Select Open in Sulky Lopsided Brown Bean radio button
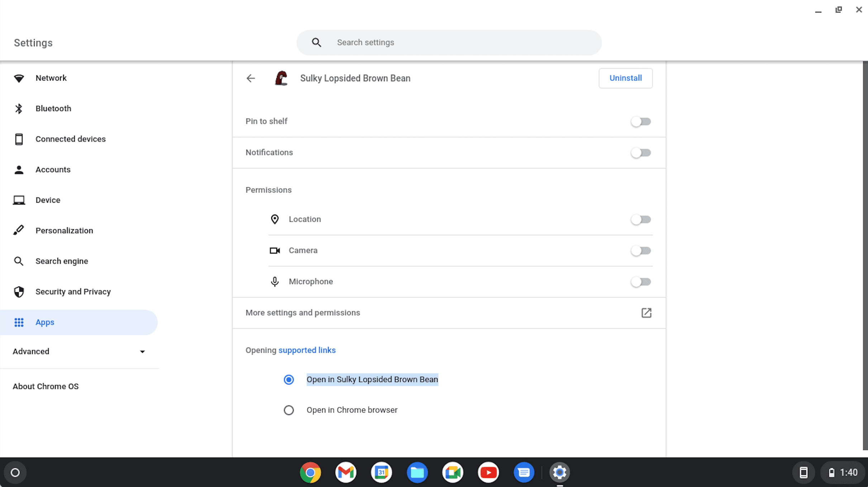Screen dimensions: 868x487 point(288,379)
